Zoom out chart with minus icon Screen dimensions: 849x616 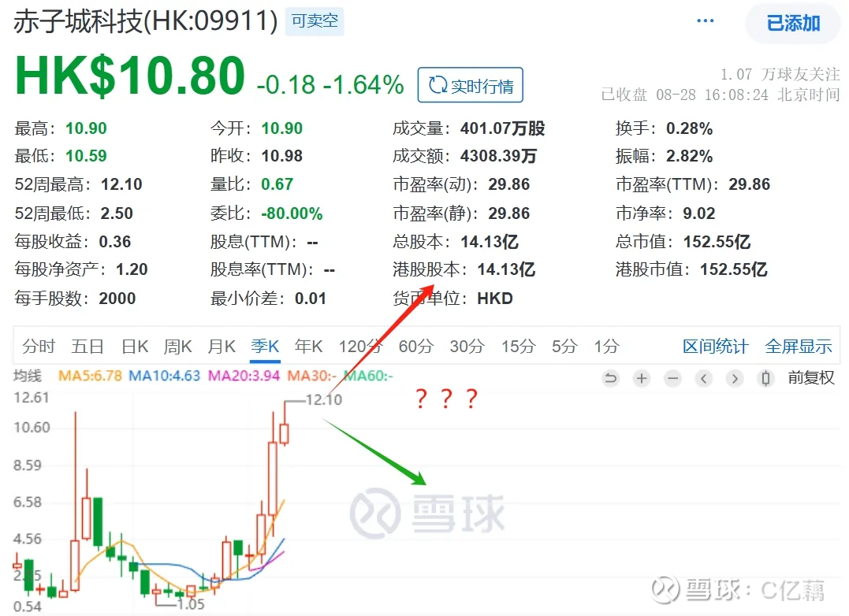(x=673, y=378)
